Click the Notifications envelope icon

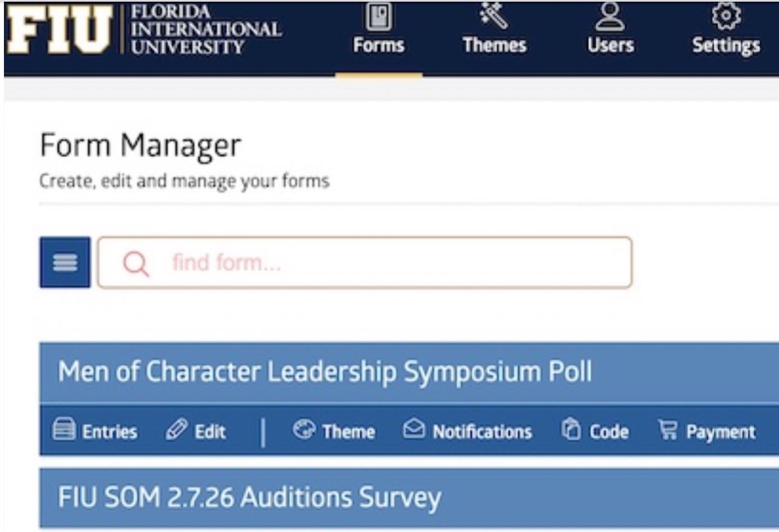pos(414,429)
